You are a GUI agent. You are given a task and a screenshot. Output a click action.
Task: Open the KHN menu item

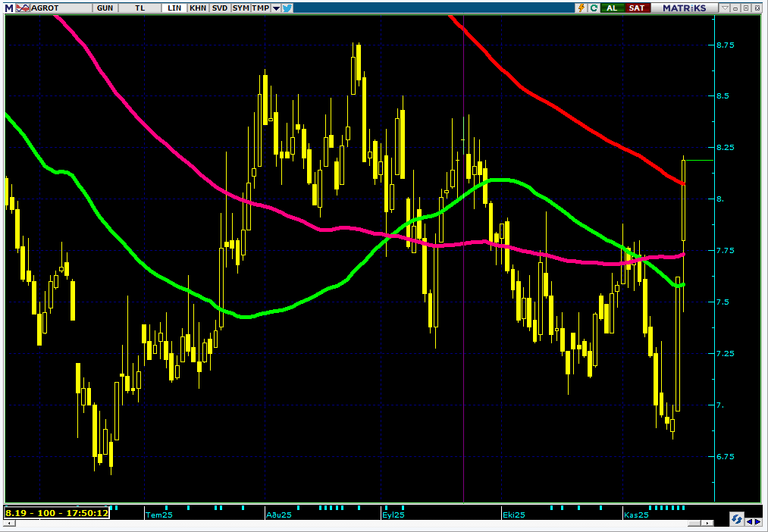click(198, 8)
